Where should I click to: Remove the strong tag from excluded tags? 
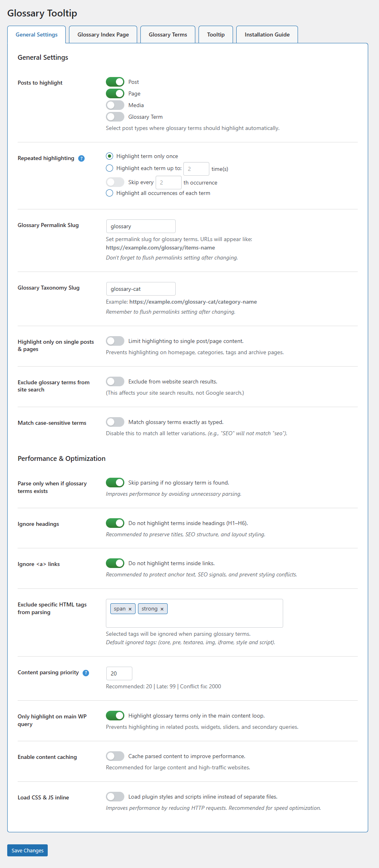[162, 609]
